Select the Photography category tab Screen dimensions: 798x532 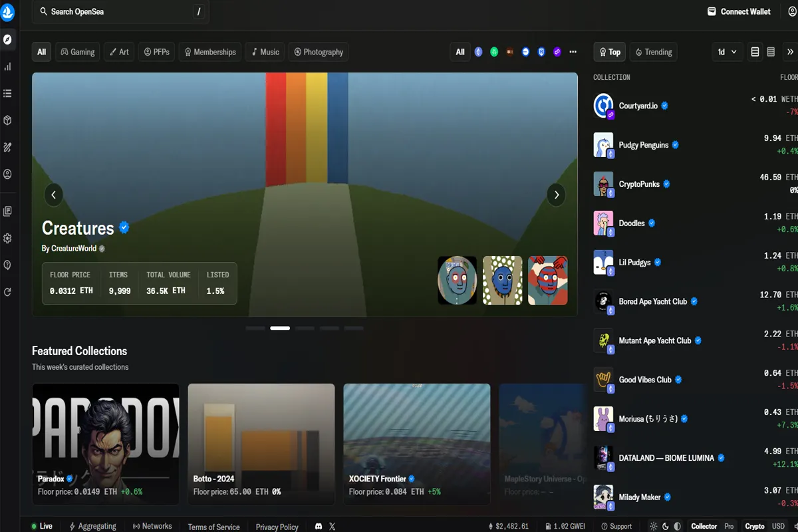pyautogui.click(x=319, y=52)
